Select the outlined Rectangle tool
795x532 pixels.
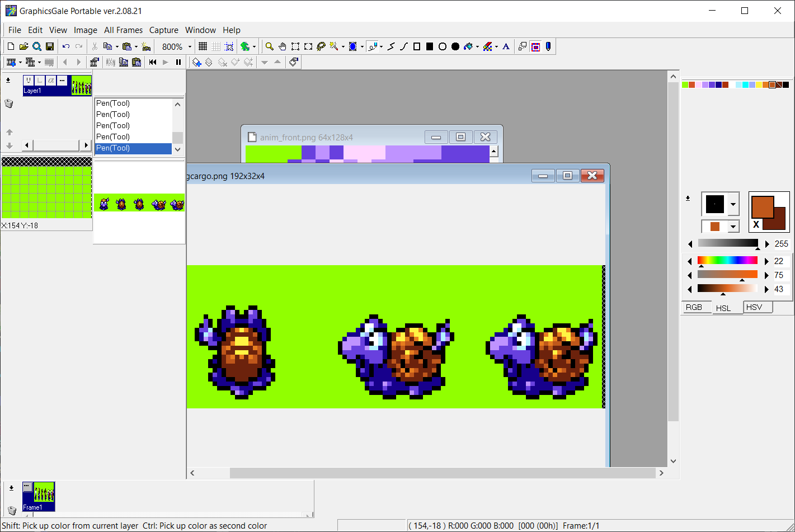click(x=417, y=46)
